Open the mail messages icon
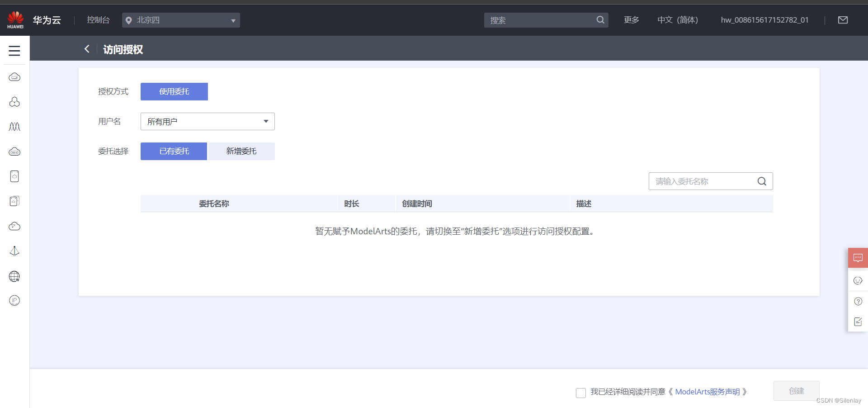 (843, 20)
